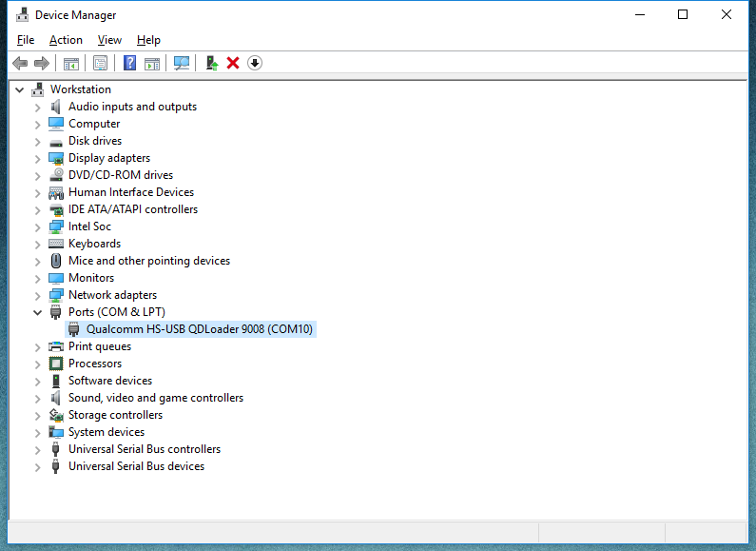Viewport: 756px width, 551px height.
Task: Collapse the Ports (COM & LPT) node
Action: 38,312
